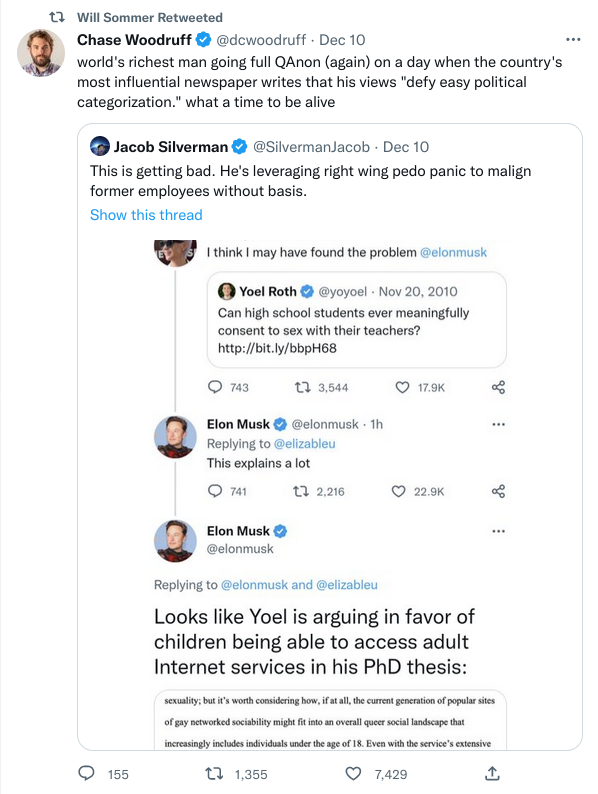
Task: Click the reply icon showing 743 comments
Action: pyautogui.click(x=215, y=387)
